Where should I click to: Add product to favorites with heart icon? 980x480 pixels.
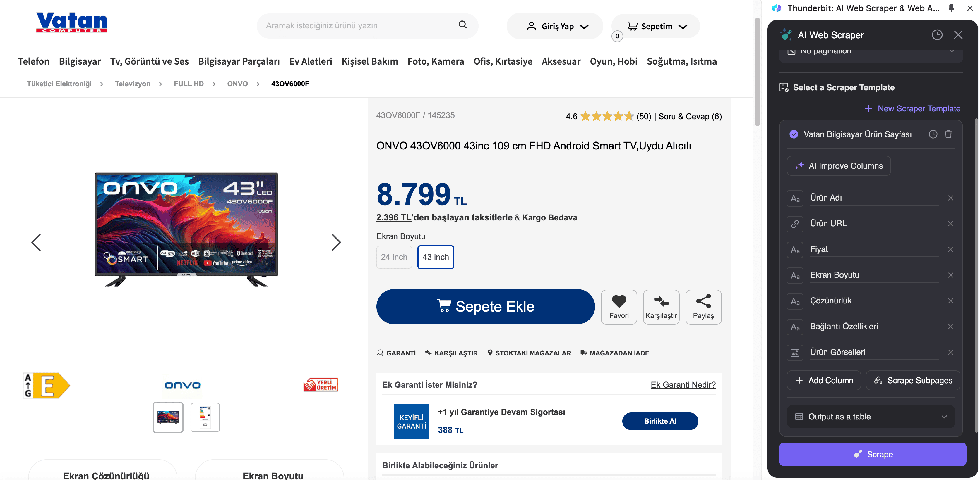point(619,307)
